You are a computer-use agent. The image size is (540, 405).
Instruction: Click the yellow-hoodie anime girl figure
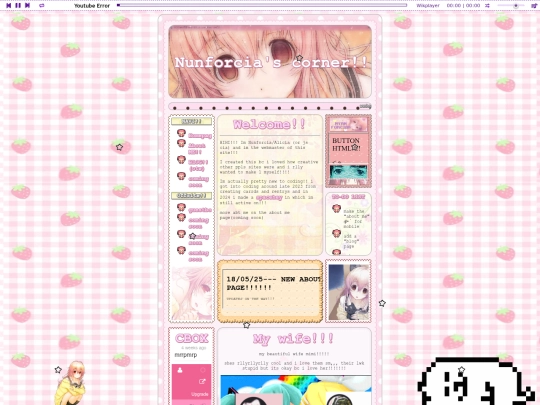(x=71, y=383)
